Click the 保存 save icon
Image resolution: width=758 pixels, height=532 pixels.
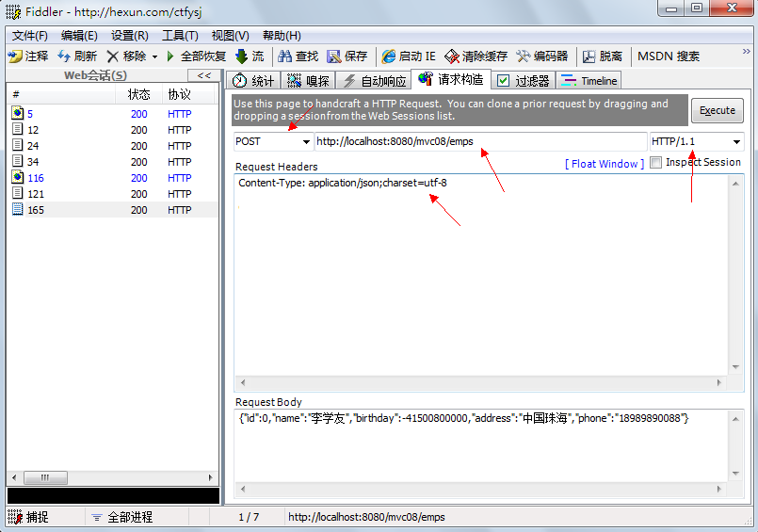click(334, 56)
